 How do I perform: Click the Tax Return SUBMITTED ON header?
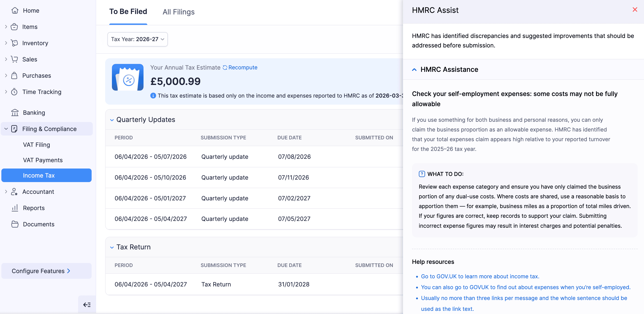tap(374, 265)
